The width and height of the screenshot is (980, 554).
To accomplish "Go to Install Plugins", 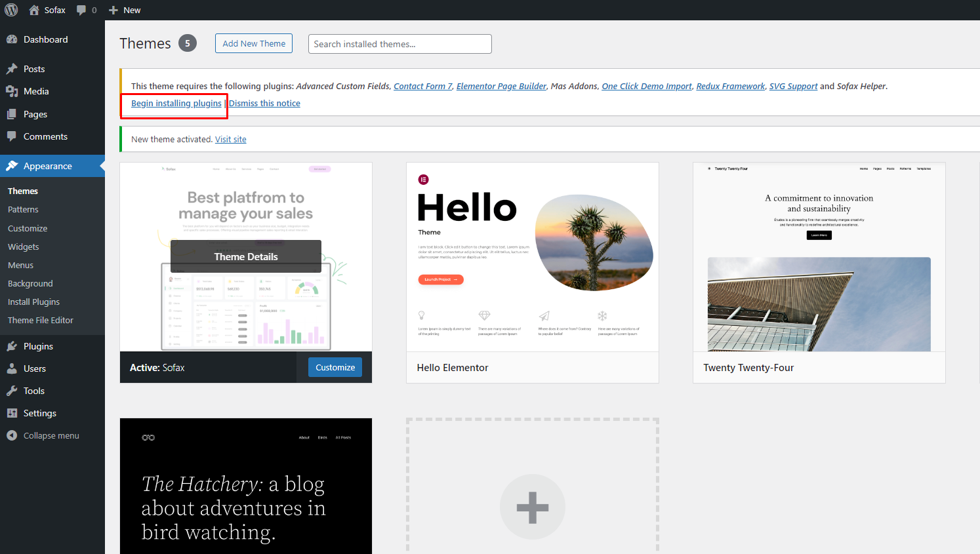I will pos(33,302).
